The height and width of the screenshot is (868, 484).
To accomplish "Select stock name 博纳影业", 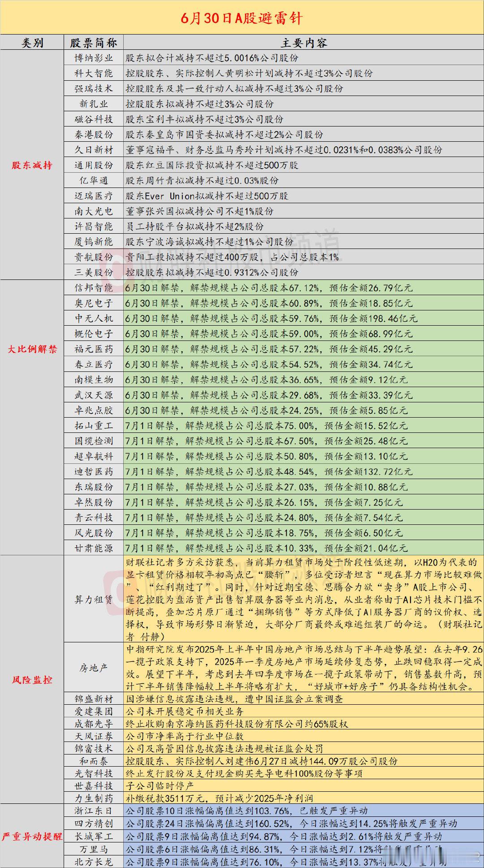I will 94,58.
